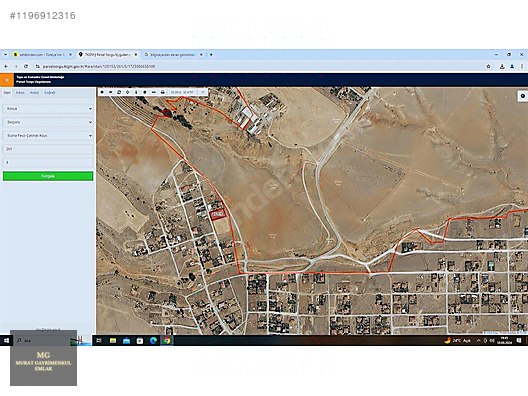This screenshot has width=528, height=396.
Task: Click the print map icon
Action: (x=163, y=92)
